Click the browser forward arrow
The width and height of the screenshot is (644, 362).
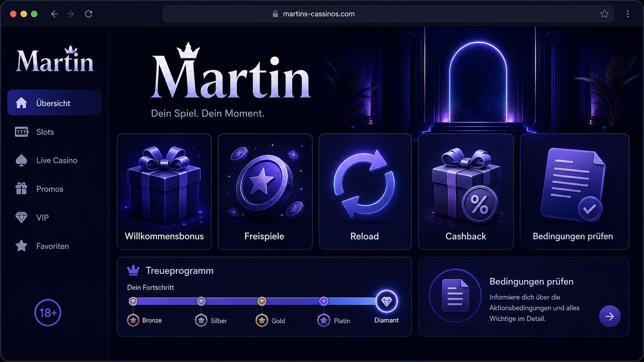click(70, 14)
